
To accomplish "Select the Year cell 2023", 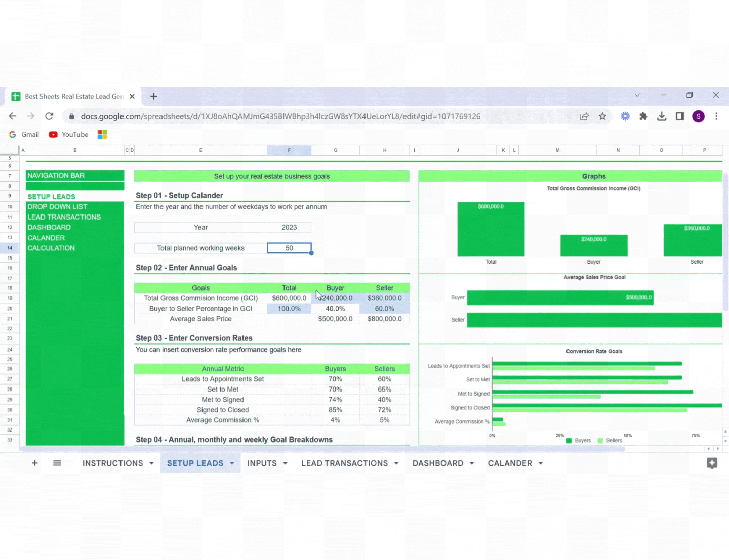I will pos(289,228).
